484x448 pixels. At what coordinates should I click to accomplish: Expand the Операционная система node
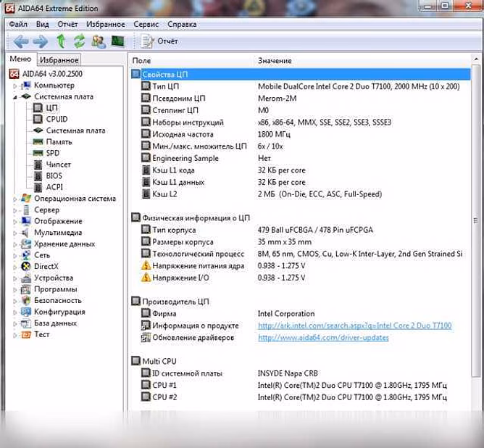(x=14, y=199)
